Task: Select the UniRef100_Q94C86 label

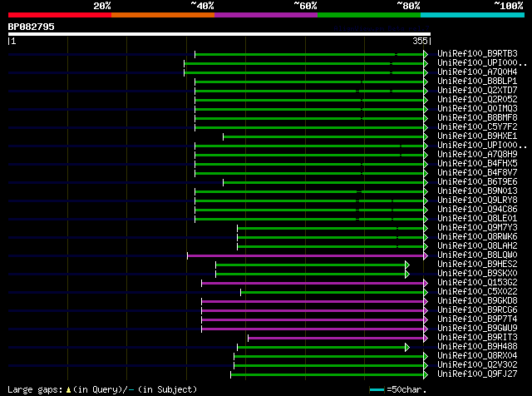Action: point(477,210)
